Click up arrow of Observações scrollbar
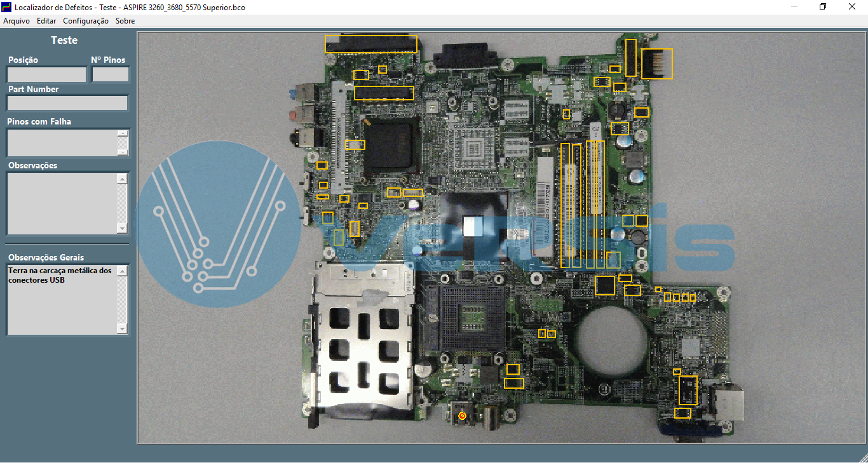Image resolution: width=868 pixels, height=465 pixels. (123, 179)
